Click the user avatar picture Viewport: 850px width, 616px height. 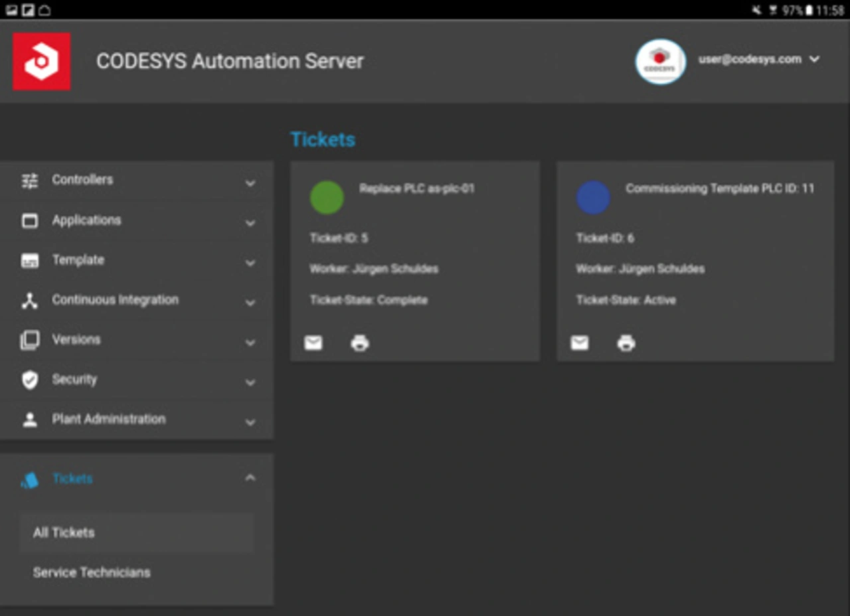tap(660, 62)
